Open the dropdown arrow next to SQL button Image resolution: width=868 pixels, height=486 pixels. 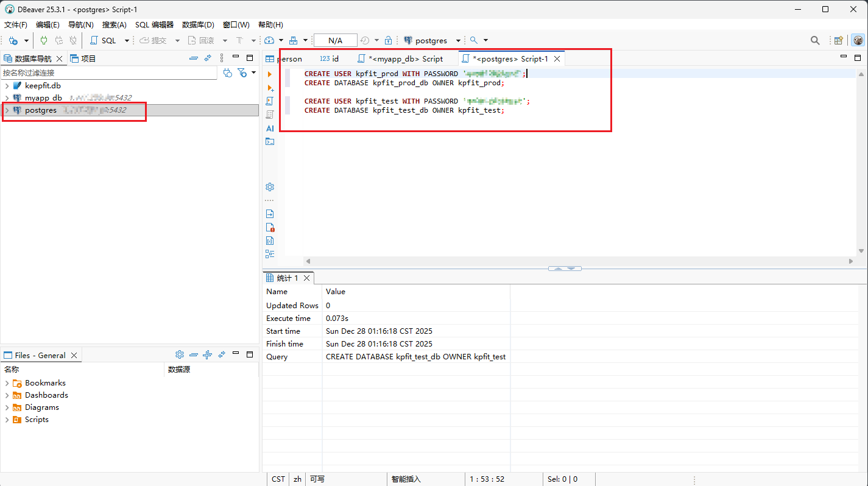(127, 40)
